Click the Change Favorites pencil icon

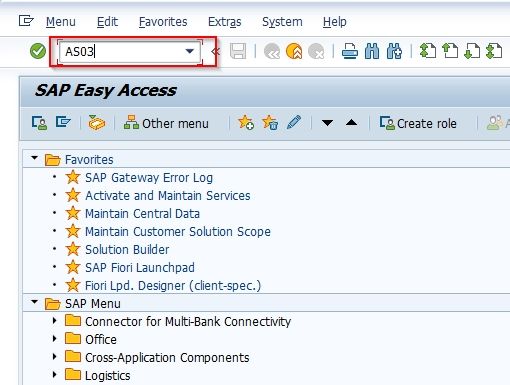click(x=294, y=123)
